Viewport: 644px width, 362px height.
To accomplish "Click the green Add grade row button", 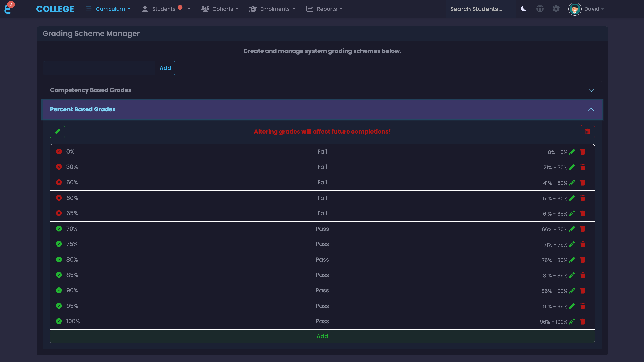I will pos(322,336).
